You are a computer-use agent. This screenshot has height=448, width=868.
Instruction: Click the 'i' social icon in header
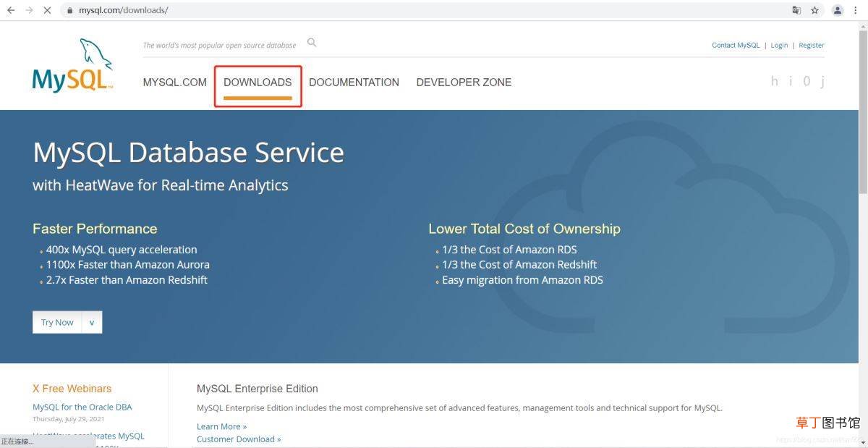click(791, 81)
